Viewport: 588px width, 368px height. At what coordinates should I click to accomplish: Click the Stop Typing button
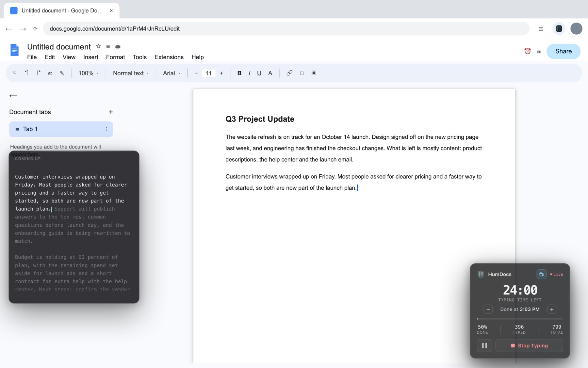[x=529, y=345]
